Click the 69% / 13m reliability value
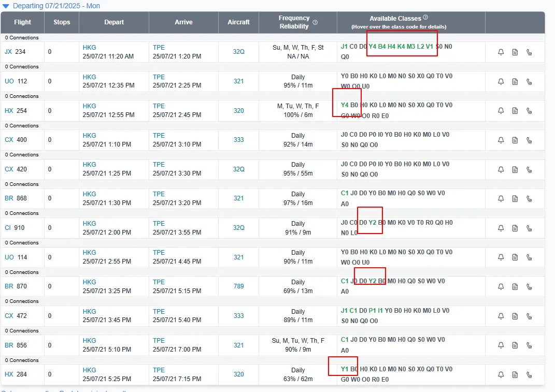Image resolution: width=555 pixels, height=392 pixels. (x=298, y=291)
